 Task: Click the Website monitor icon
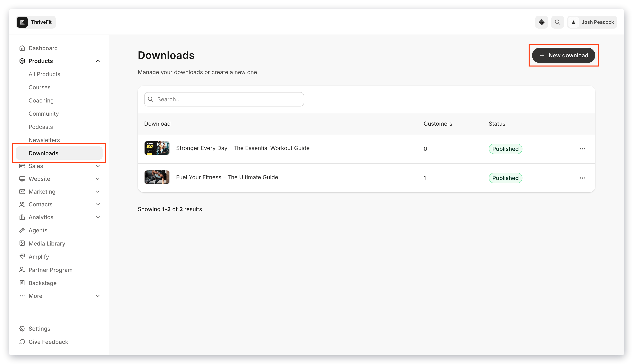pos(22,179)
